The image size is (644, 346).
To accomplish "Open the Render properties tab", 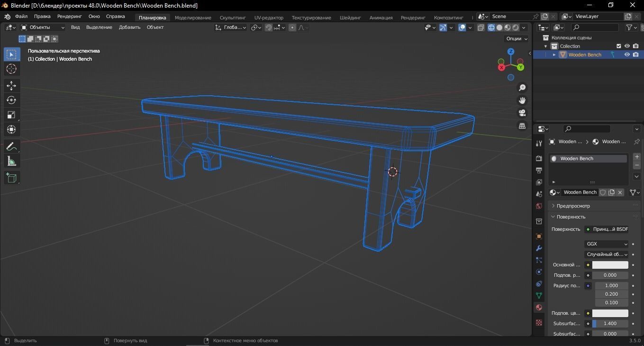I will 539,158.
